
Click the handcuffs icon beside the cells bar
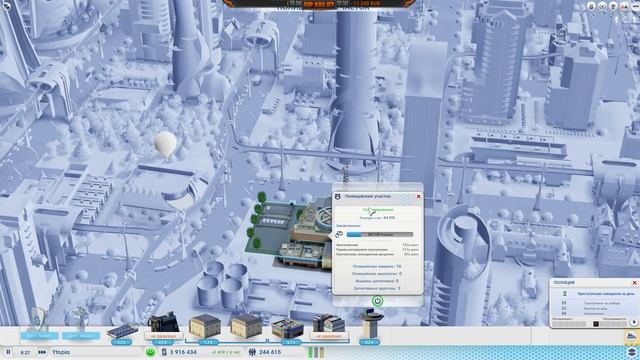339,234
